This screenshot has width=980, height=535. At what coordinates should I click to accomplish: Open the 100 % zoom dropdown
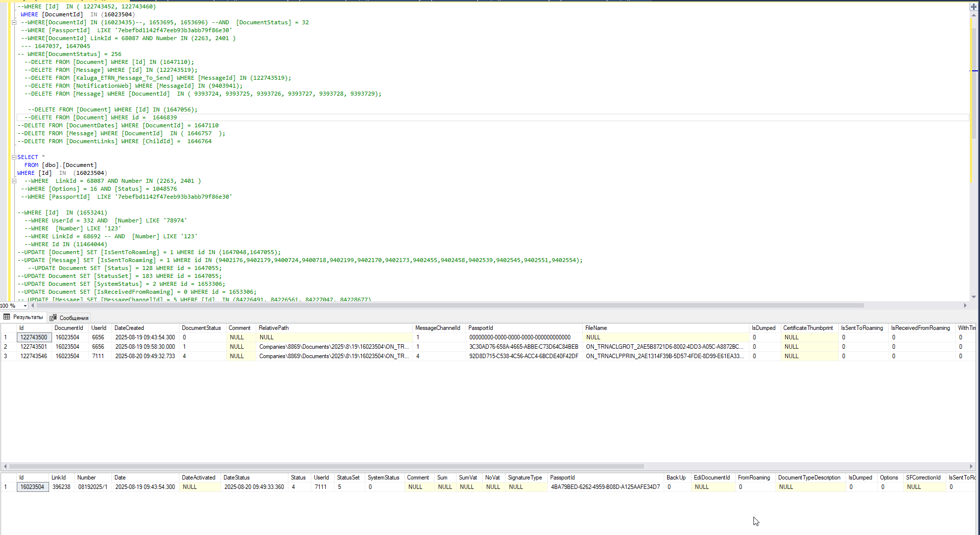(x=25, y=306)
